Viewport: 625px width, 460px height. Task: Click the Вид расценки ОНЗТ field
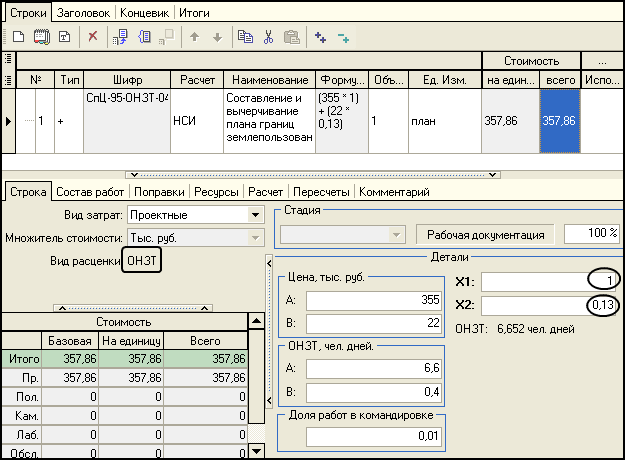click(x=142, y=260)
